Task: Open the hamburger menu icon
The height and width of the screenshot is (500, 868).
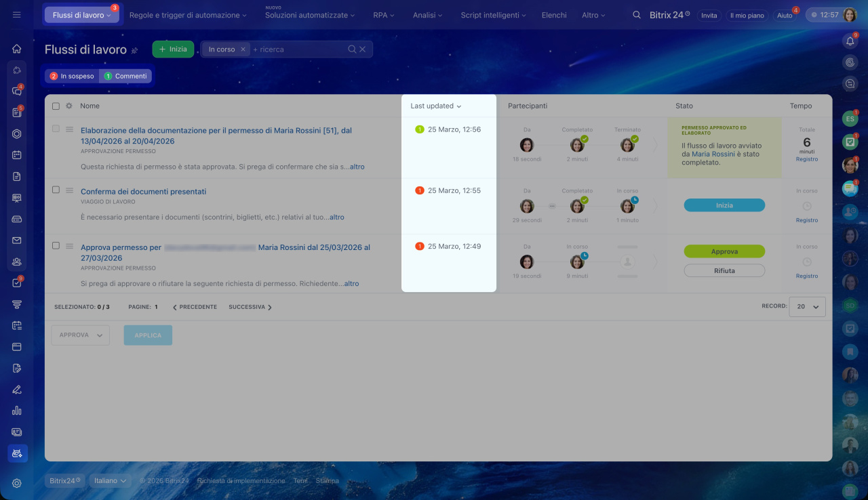Action: point(17,14)
